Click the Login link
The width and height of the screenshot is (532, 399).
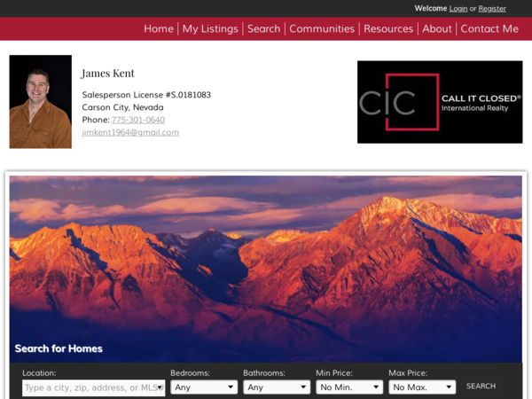[x=458, y=9]
